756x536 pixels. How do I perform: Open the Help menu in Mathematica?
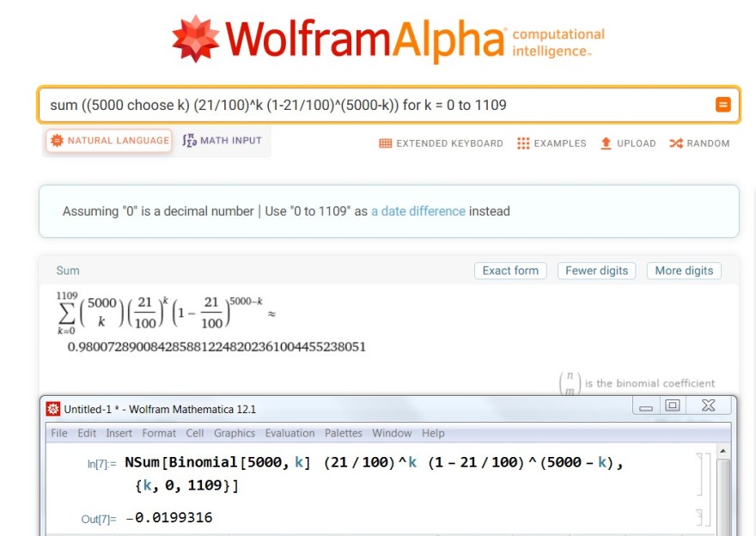point(433,433)
